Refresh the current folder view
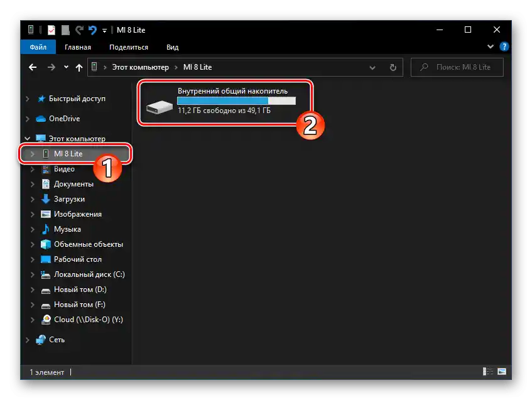532x400 pixels. point(393,68)
